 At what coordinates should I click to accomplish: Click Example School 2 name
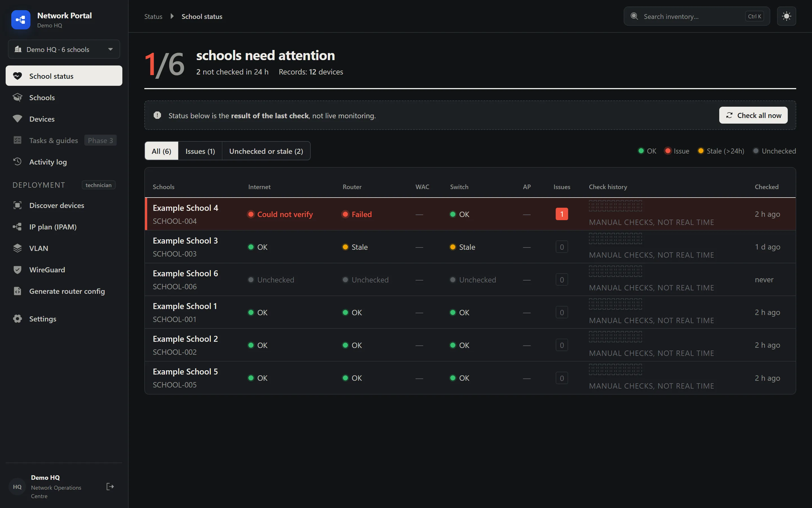tap(185, 339)
